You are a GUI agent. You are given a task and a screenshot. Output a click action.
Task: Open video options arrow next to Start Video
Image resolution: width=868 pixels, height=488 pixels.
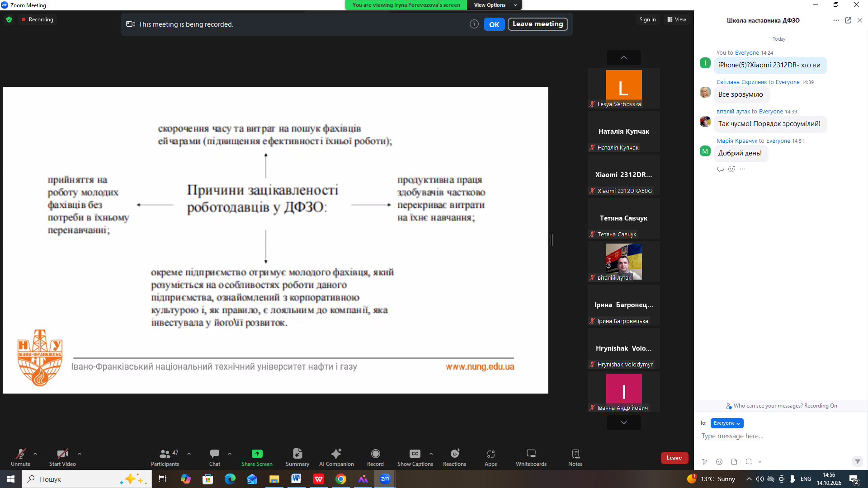80,454
